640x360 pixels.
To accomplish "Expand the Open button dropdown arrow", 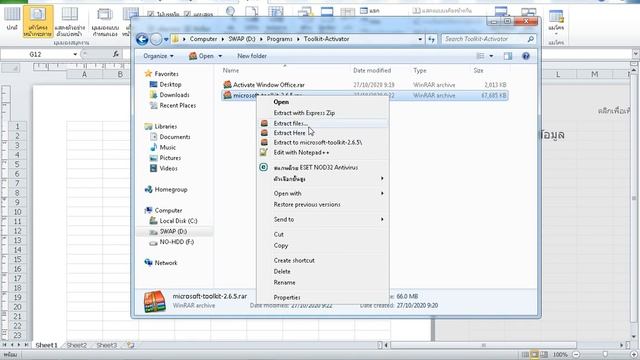I will click(220, 56).
